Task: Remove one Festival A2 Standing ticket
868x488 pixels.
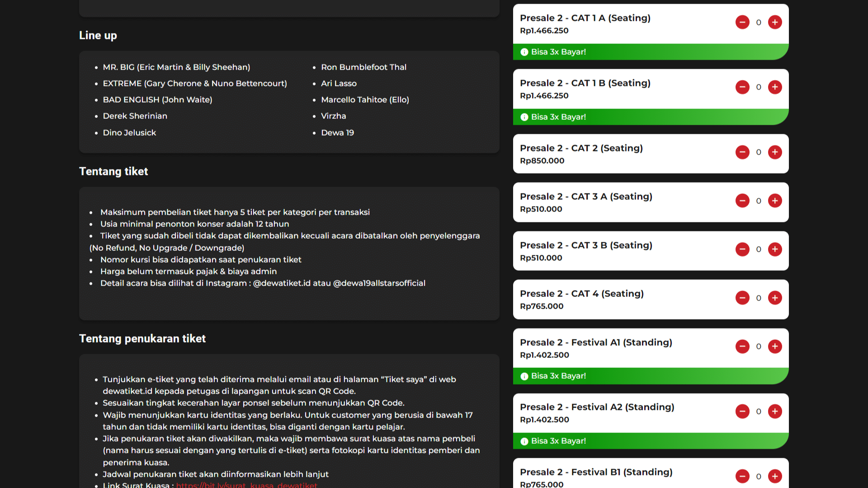Action: [742, 411]
